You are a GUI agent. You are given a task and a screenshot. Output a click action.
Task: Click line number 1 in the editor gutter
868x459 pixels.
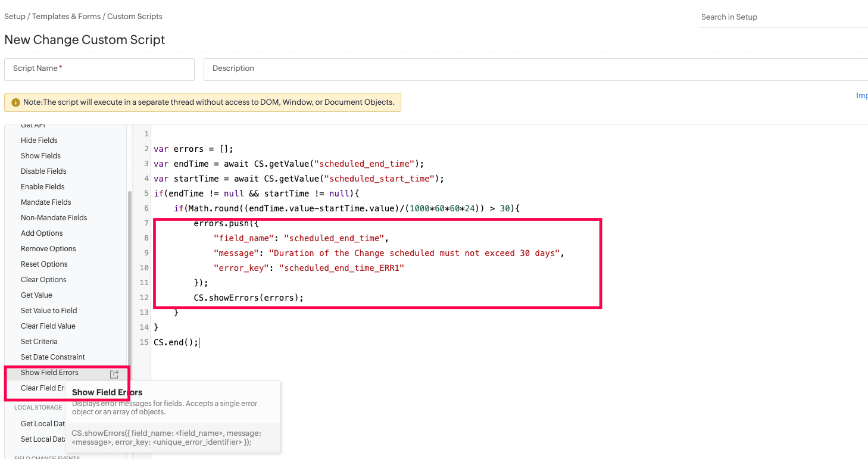click(146, 134)
